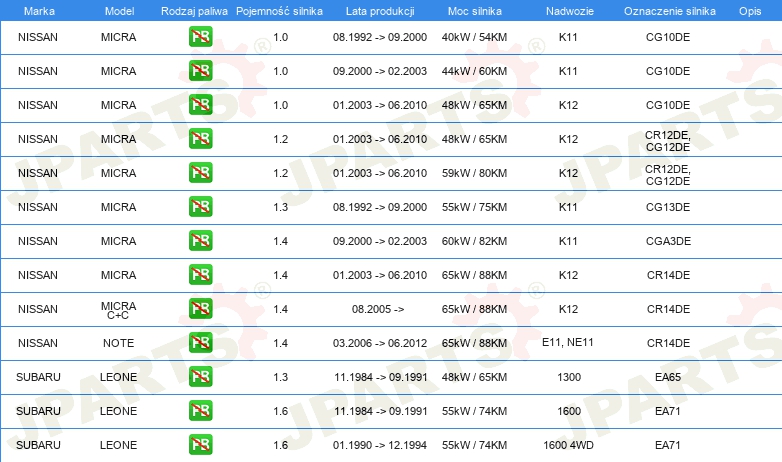The width and height of the screenshot is (782, 462).
Task: Click the Model column header
Action: point(119,11)
